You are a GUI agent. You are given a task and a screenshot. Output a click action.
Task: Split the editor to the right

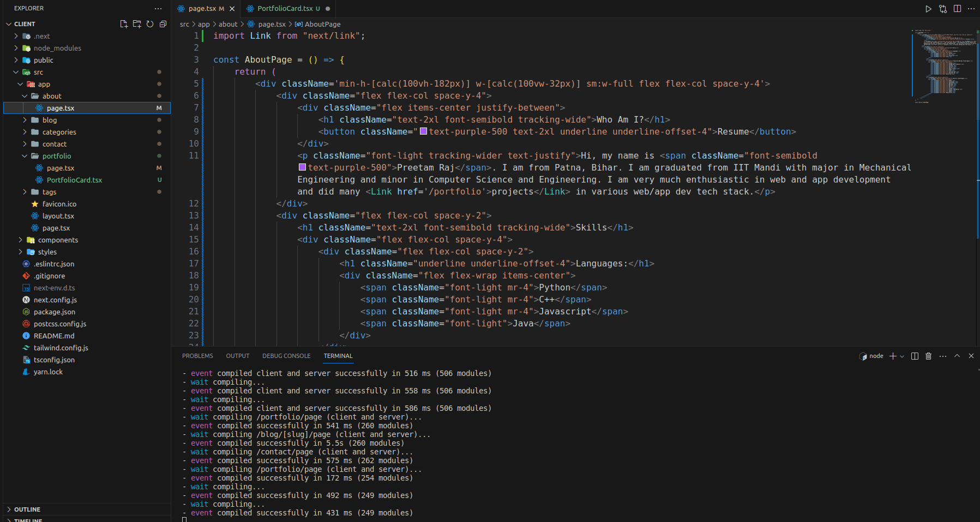pos(957,9)
